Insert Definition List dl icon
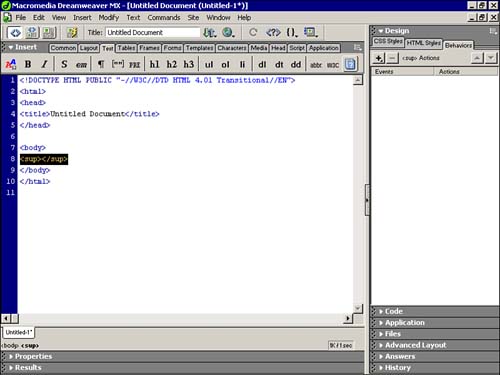Screen dimensions: 500x375 coord(262,65)
